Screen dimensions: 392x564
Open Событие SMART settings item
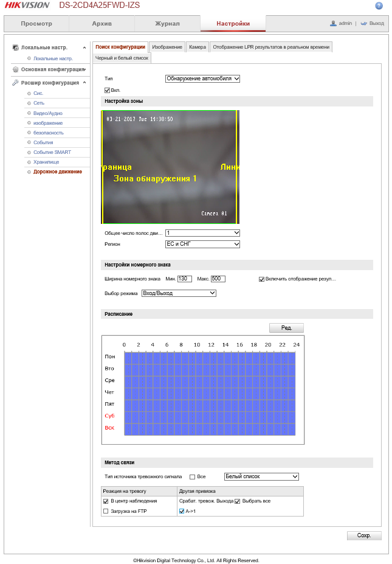[52, 152]
